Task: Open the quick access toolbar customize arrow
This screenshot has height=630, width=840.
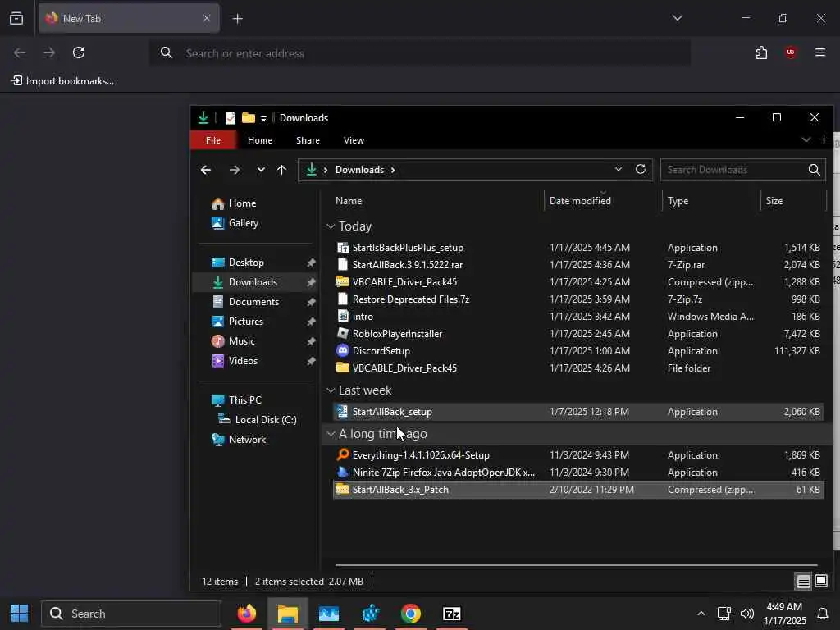Action: [263, 118]
